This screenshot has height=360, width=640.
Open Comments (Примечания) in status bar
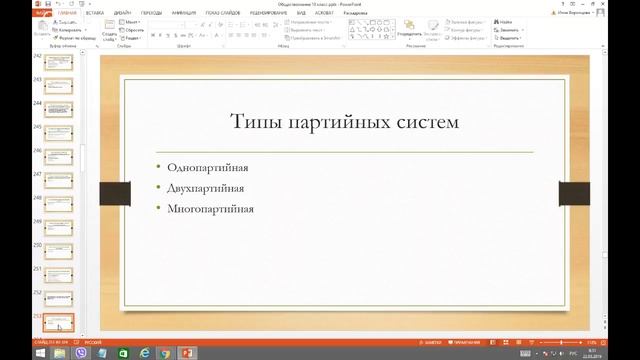point(464,342)
